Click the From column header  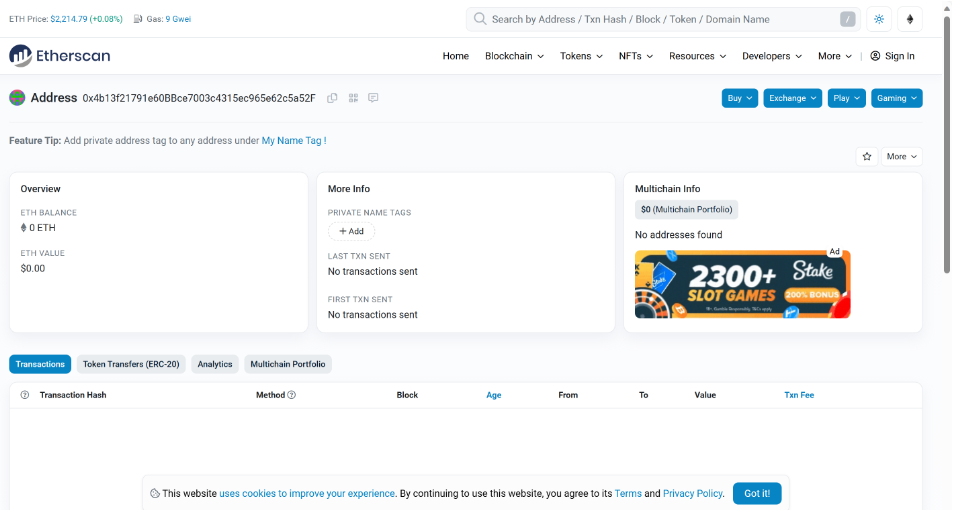click(568, 395)
